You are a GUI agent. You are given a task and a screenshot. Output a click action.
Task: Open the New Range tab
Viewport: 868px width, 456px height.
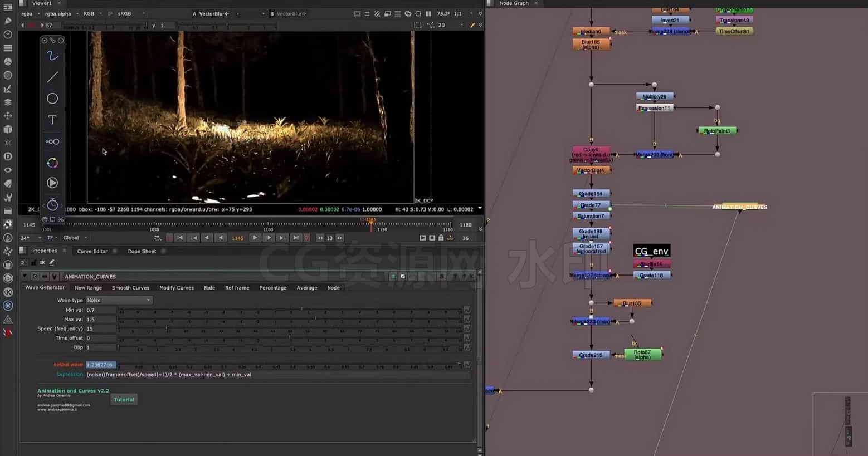[88, 288]
